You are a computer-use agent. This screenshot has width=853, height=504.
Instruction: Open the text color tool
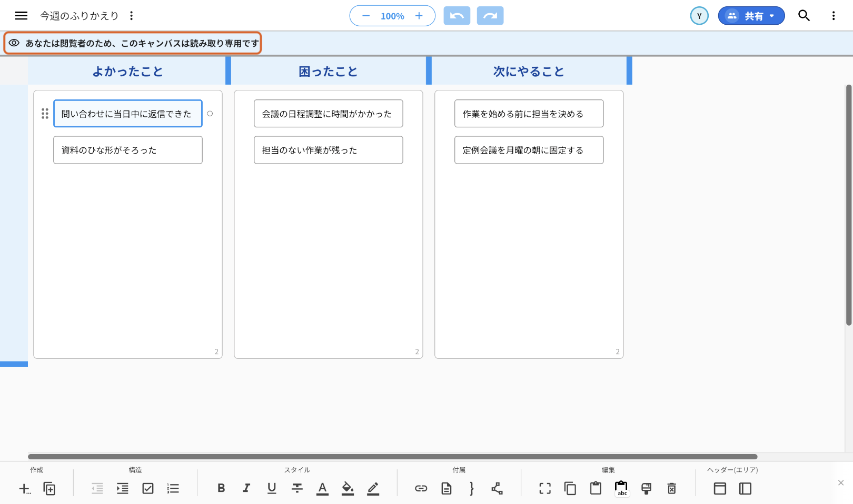pyautogui.click(x=322, y=489)
